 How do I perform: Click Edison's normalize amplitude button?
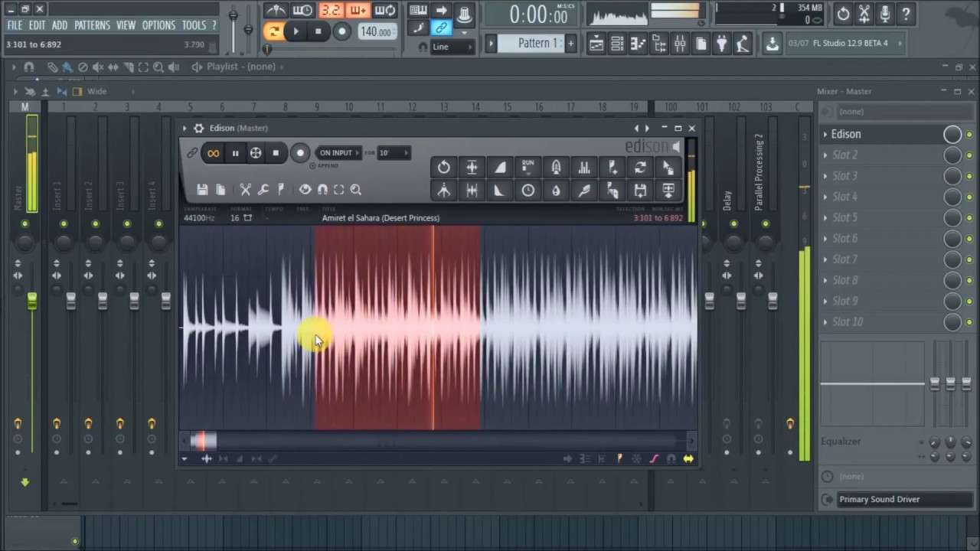pos(472,168)
